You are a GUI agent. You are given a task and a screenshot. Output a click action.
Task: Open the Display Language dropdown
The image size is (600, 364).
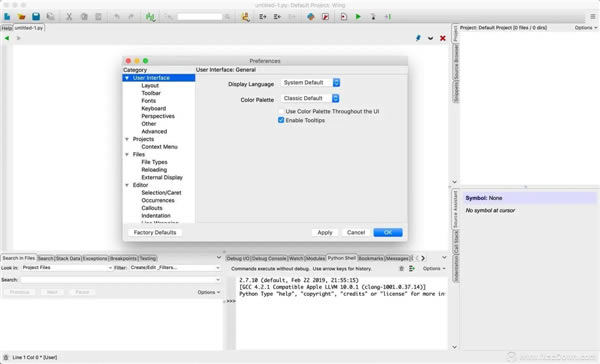[x=310, y=83]
